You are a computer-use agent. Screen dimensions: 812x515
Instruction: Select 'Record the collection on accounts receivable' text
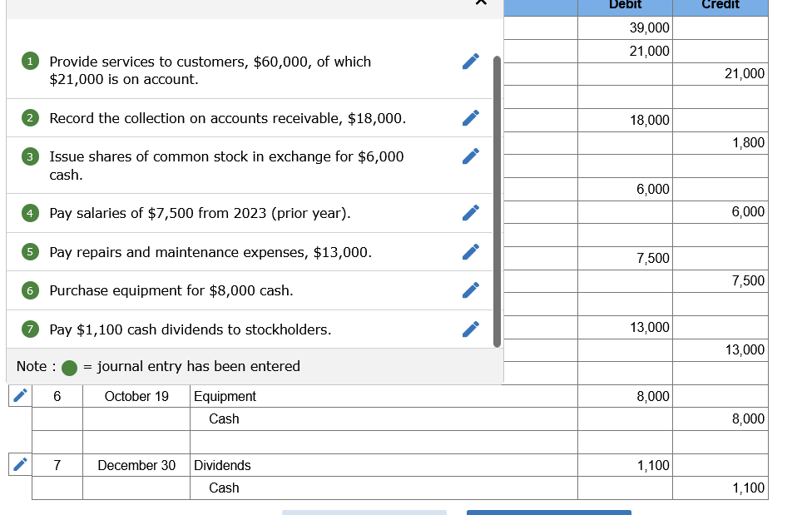pos(227,118)
